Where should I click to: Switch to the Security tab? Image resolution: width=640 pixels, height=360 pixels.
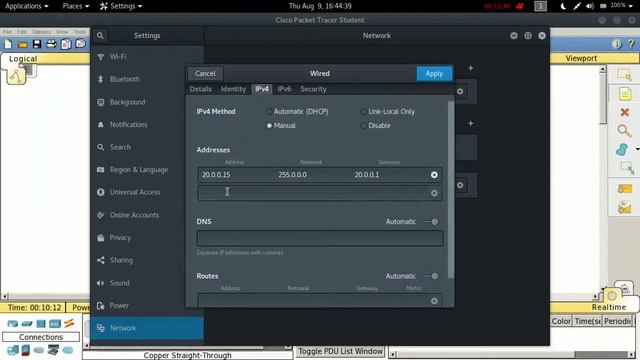[x=313, y=89]
